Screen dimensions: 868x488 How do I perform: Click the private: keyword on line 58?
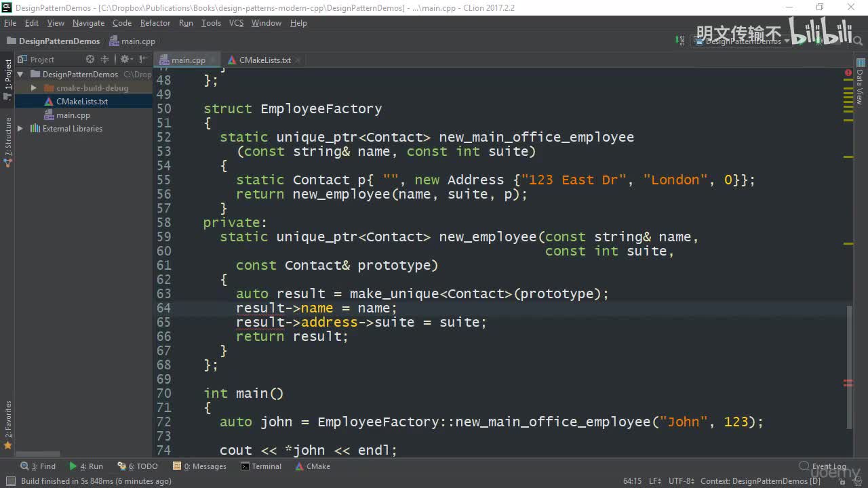pyautogui.click(x=235, y=223)
